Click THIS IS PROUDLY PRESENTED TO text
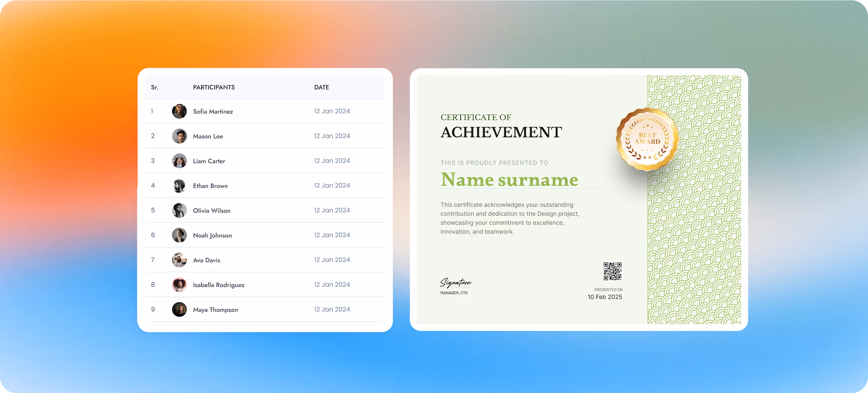868x393 pixels. [x=494, y=162]
